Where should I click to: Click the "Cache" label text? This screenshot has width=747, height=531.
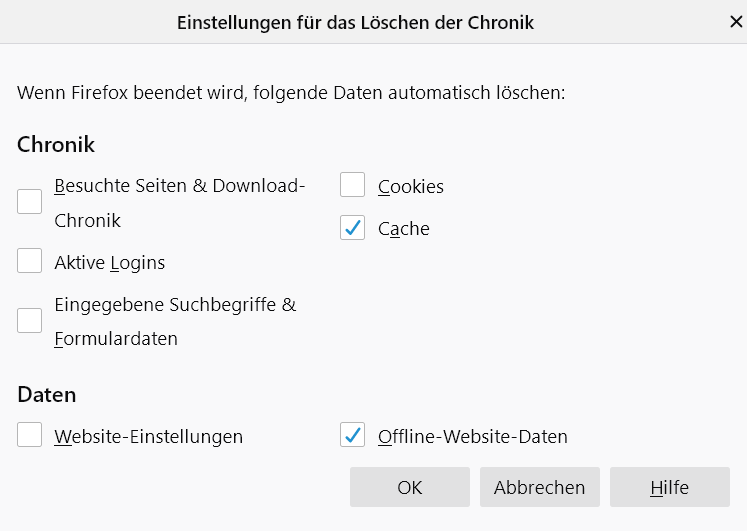click(x=403, y=229)
